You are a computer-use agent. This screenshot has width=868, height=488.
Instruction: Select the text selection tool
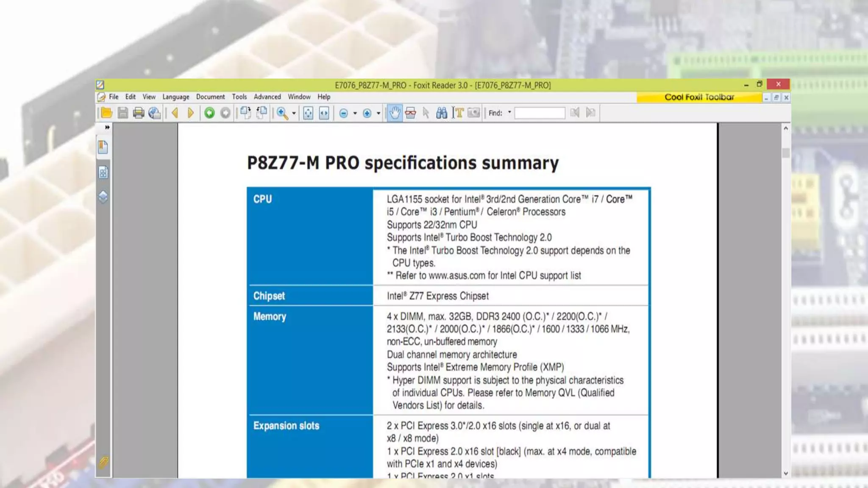click(458, 113)
